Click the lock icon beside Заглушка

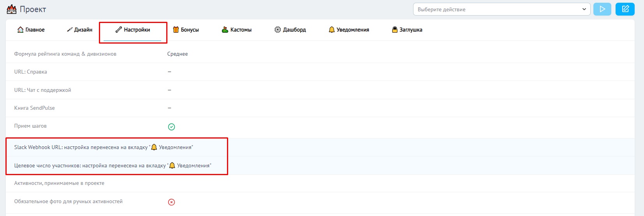[394, 30]
